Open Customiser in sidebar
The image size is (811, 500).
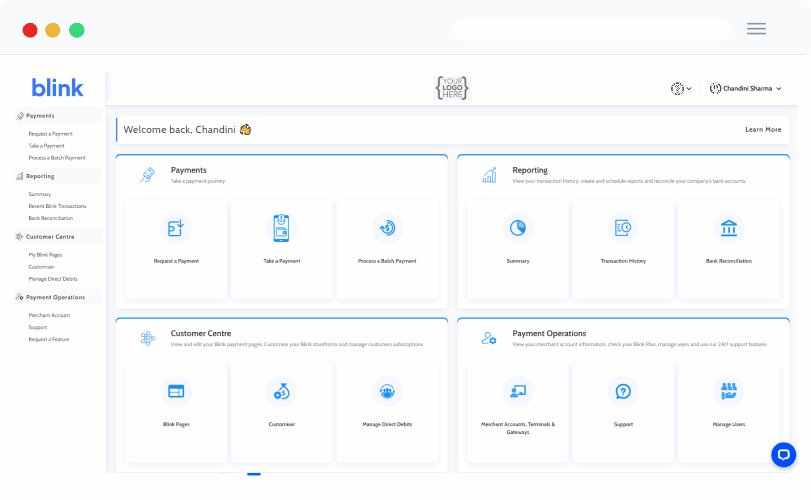[41, 267]
